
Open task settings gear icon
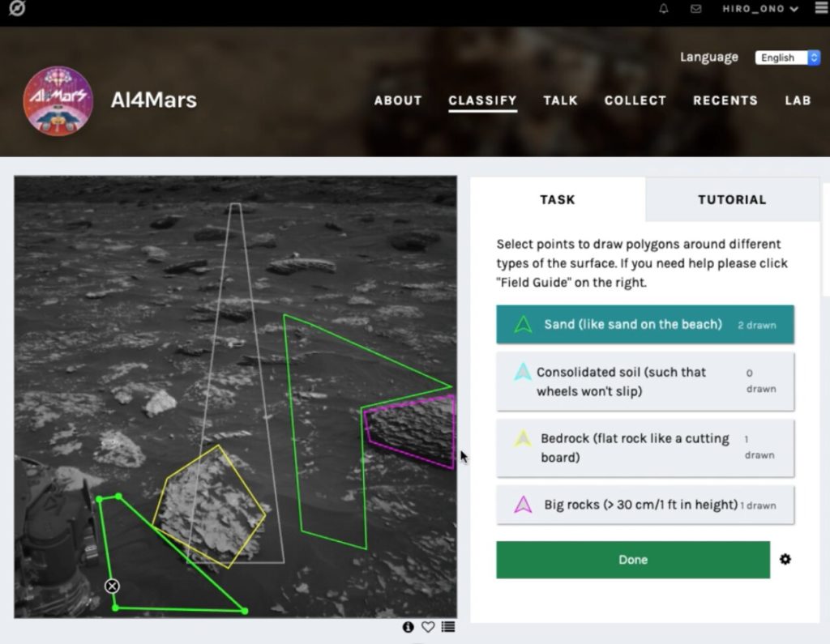tap(785, 559)
